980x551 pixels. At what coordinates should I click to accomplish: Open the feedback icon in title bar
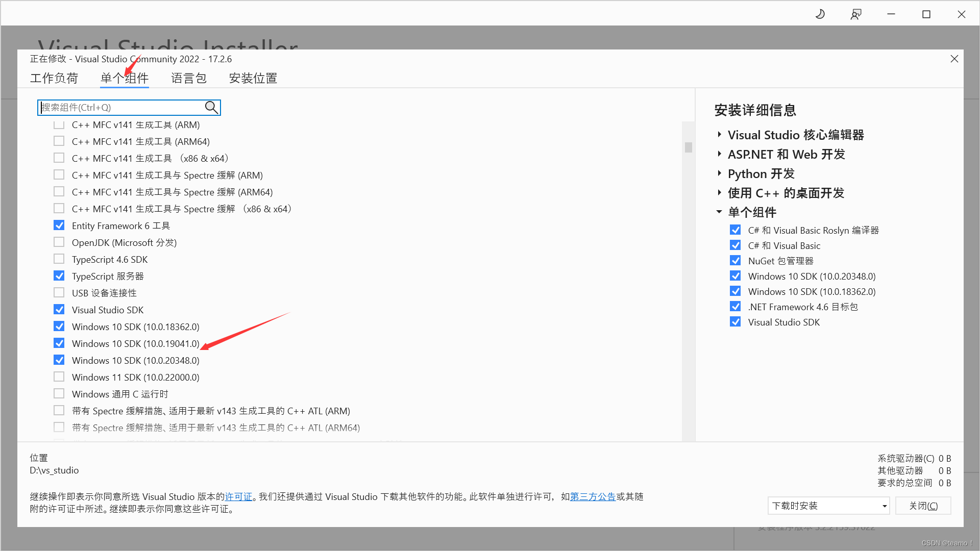point(855,14)
